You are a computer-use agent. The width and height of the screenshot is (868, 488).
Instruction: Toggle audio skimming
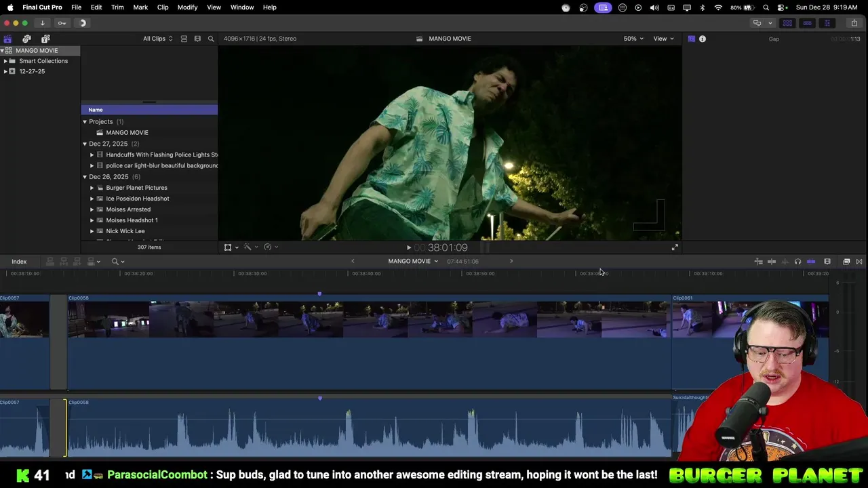[x=785, y=262]
